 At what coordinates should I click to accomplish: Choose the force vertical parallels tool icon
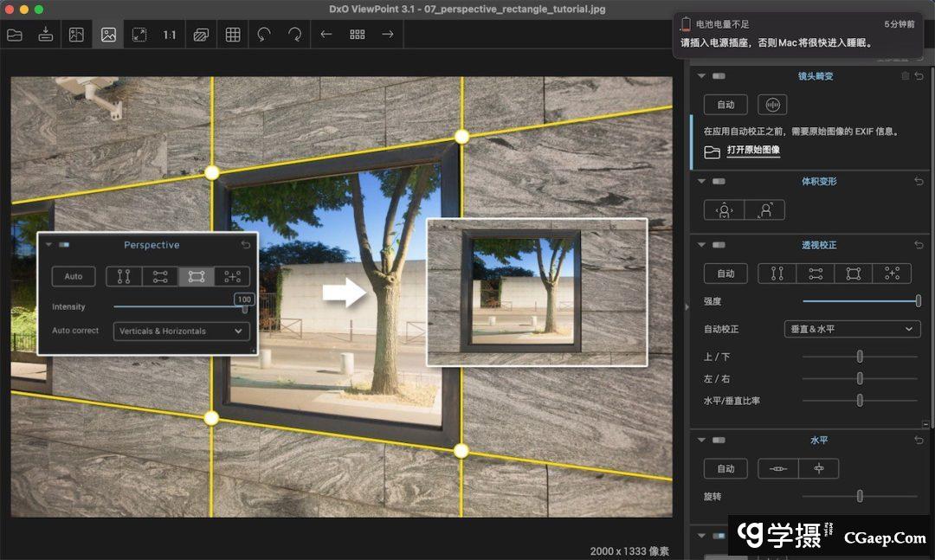point(777,274)
